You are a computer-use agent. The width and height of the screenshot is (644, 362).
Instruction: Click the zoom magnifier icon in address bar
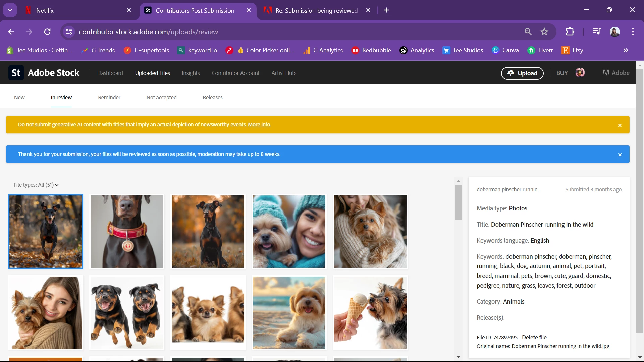click(528, 32)
